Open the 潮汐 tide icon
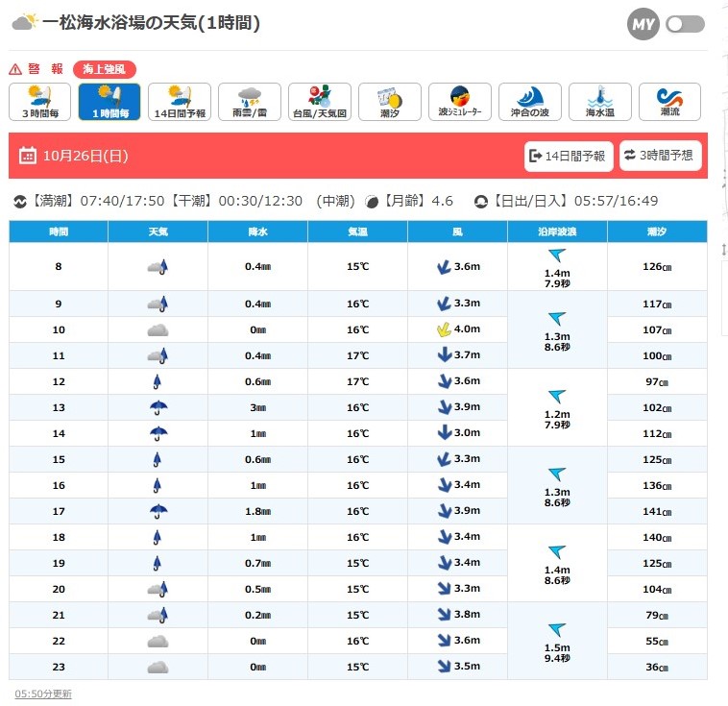Viewport: 728px width, 706px height. pos(390,101)
